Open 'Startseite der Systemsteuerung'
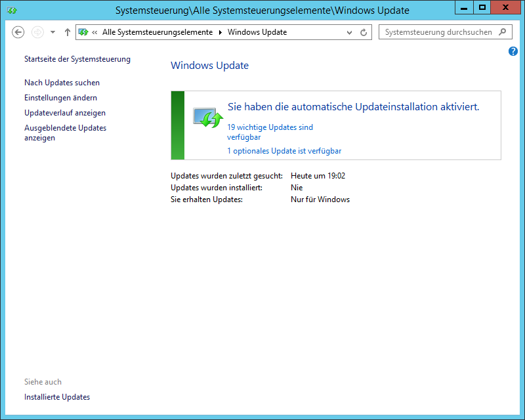 point(77,59)
